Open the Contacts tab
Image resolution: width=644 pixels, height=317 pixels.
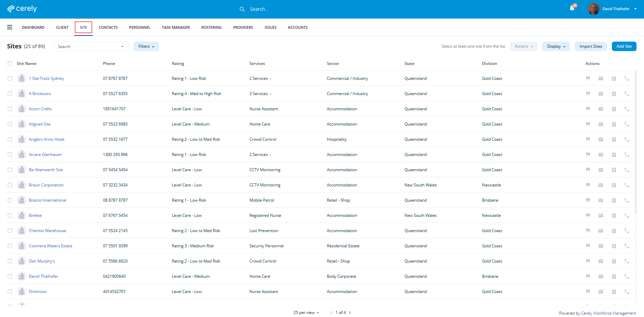tap(108, 27)
